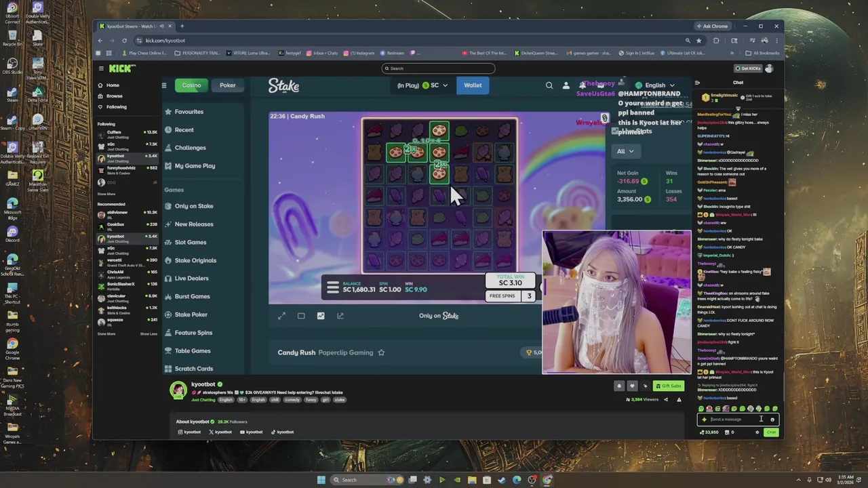Enter game fullscreen mode icon
Screen dimensions: 868x488
tap(281, 316)
